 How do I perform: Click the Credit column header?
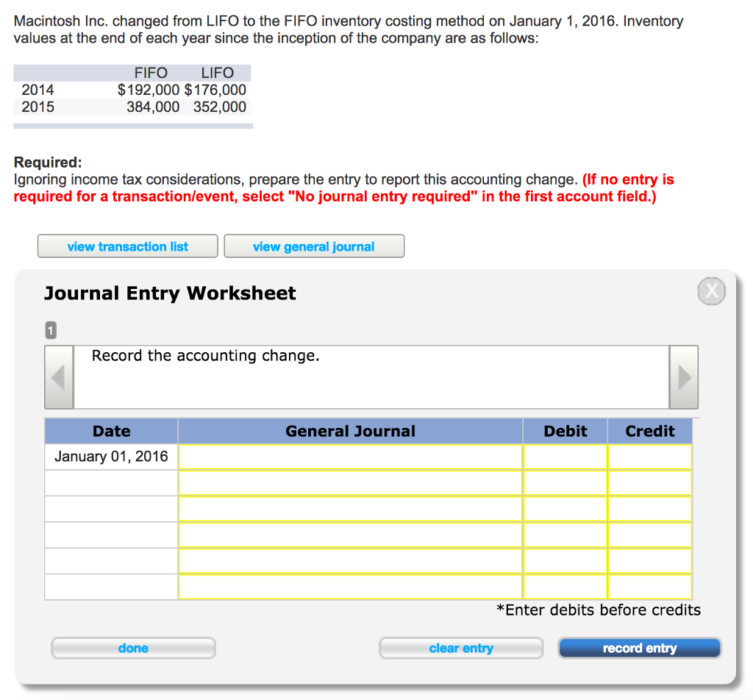tap(650, 431)
